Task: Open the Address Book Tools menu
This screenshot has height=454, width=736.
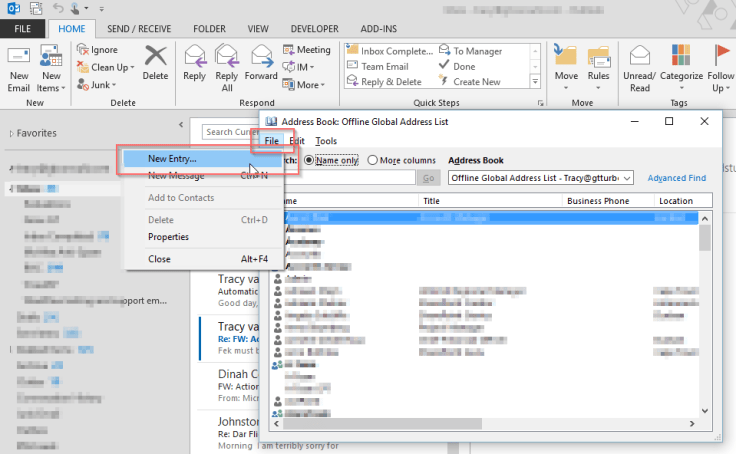Action: pyautogui.click(x=326, y=141)
